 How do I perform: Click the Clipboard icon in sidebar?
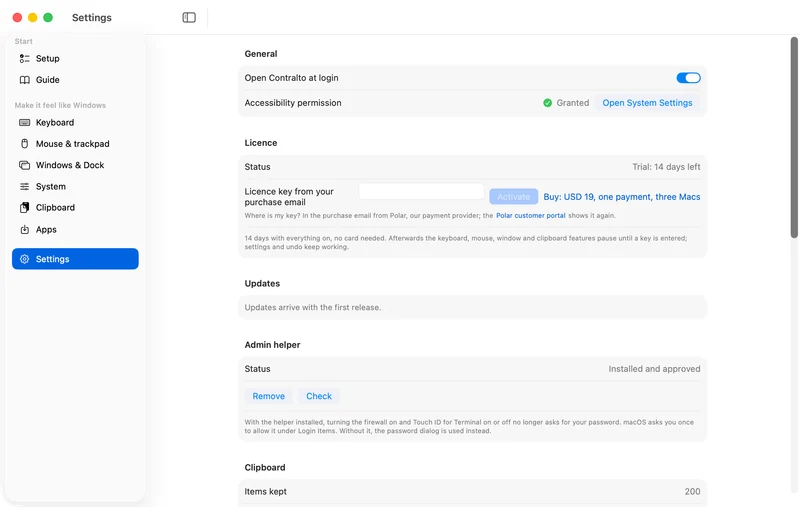(24, 208)
